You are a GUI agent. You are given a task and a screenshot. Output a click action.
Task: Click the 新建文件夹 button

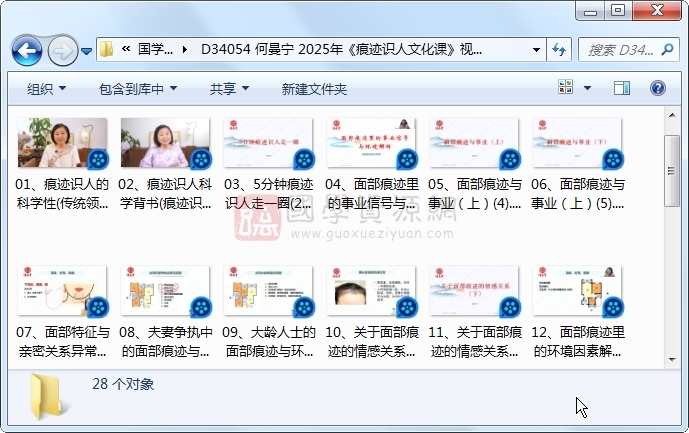[314, 89]
